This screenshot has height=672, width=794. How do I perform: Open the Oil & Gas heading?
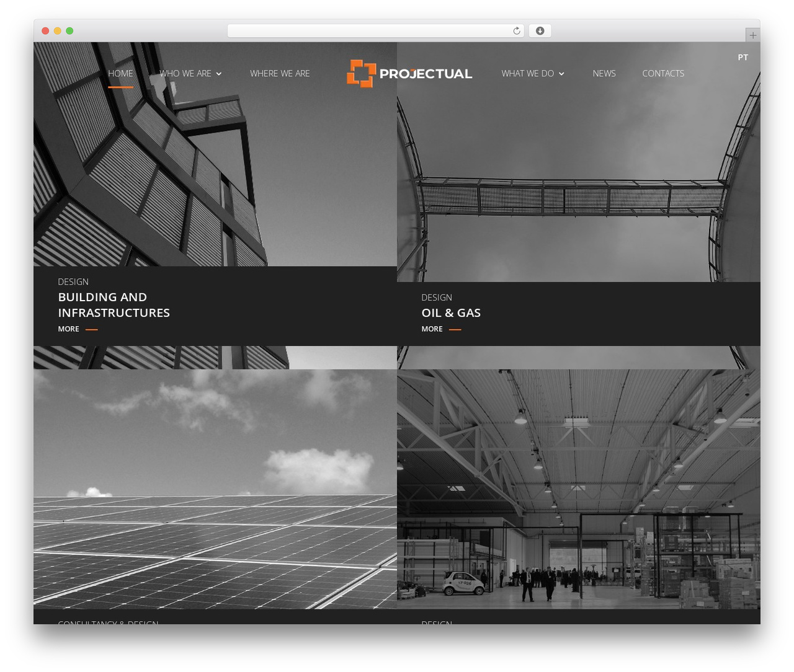tap(451, 313)
